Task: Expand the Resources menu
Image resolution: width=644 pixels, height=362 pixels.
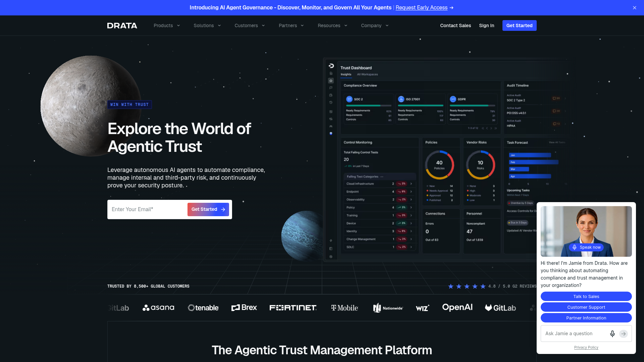Action: (x=332, y=25)
